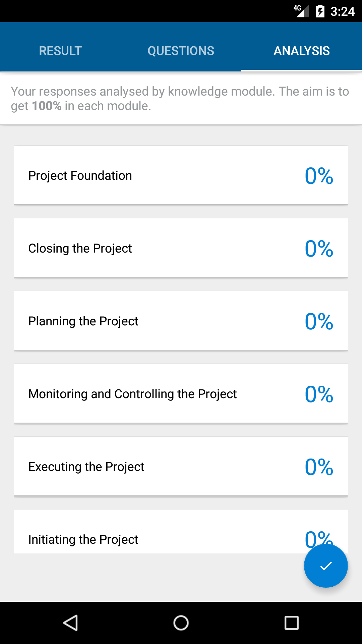Select the ANALYSIS tab
This screenshot has height=644, width=362.
coord(302,51)
